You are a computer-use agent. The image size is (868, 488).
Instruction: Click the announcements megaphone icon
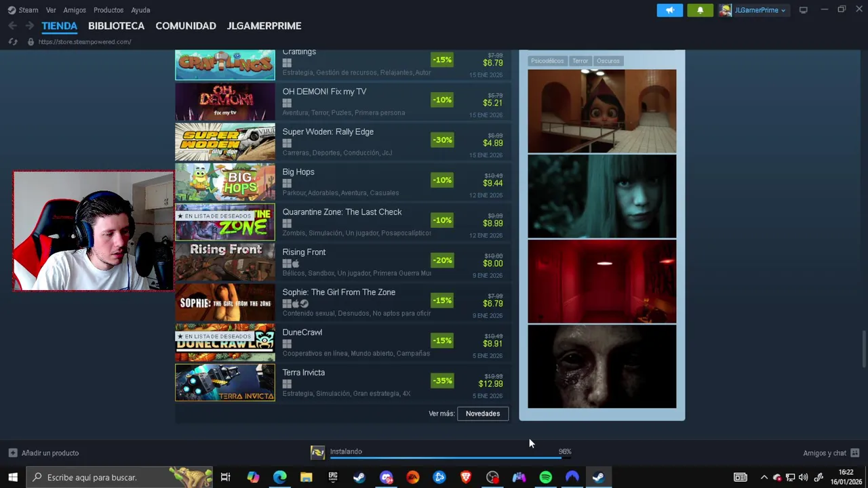[x=670, y=10]
